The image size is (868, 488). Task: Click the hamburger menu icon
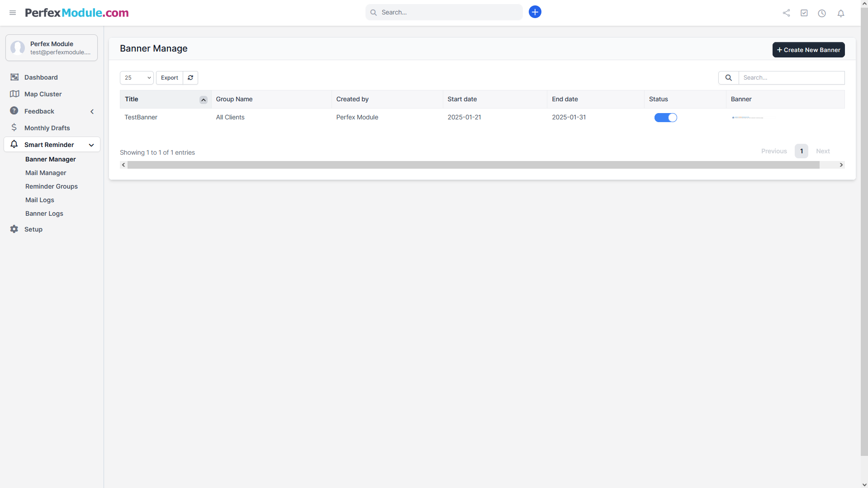13,13
